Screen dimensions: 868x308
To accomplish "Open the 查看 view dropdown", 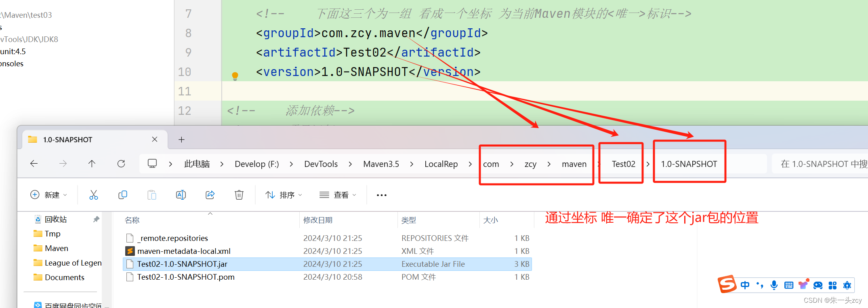I will pyautogui.click(x=338, y=195).
